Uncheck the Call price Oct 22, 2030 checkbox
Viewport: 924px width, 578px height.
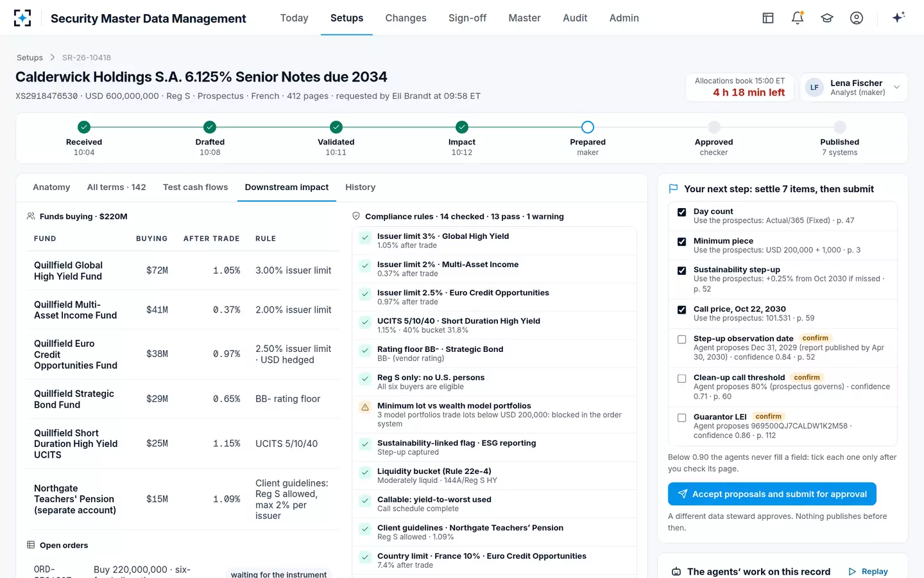pos(681,310)
